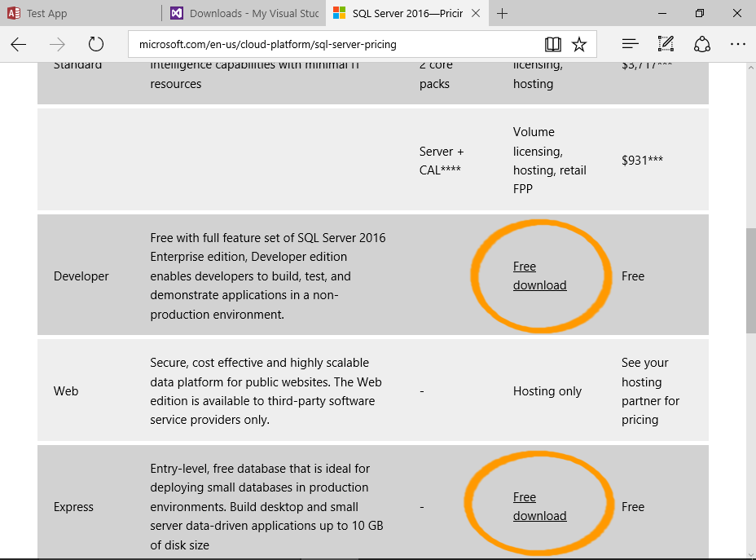
Task: Refresh the SQL Server pricing page
Action: (96, 44)
